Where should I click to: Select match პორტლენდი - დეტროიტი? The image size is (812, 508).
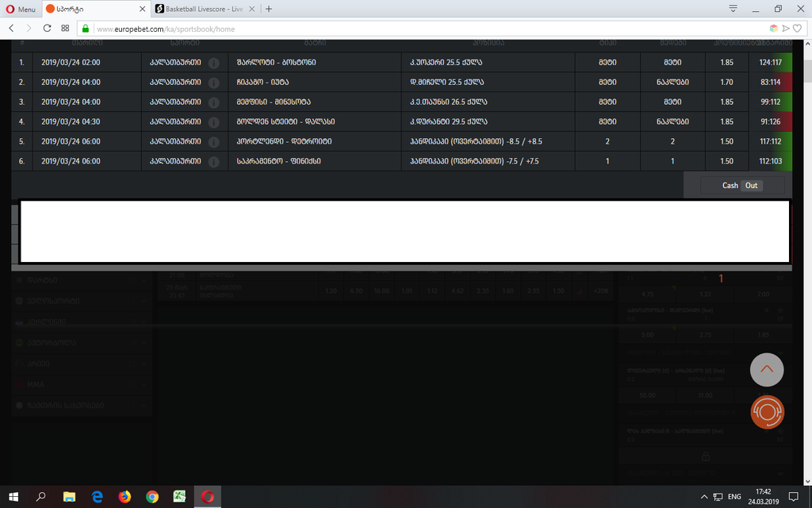tap(284, 141)
